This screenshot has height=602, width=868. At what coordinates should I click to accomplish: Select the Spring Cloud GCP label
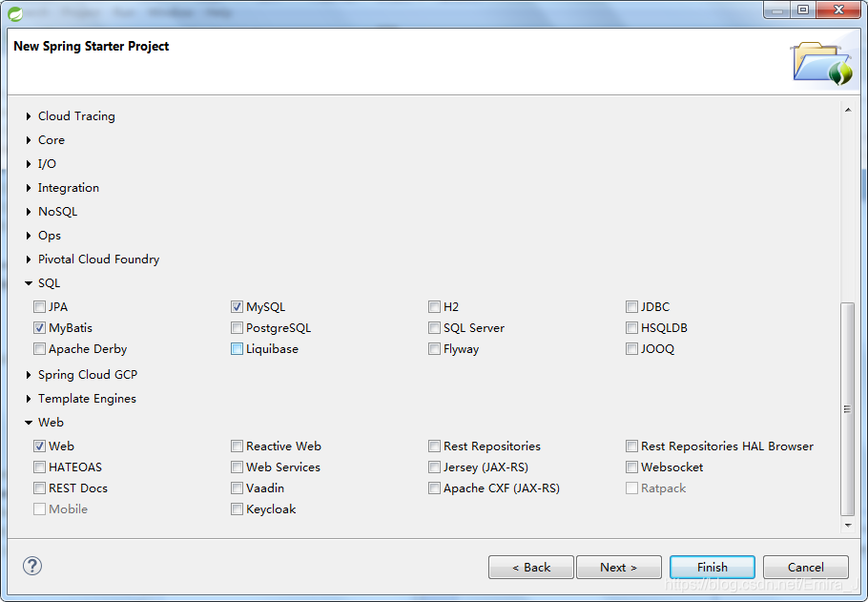pos(88,375)
